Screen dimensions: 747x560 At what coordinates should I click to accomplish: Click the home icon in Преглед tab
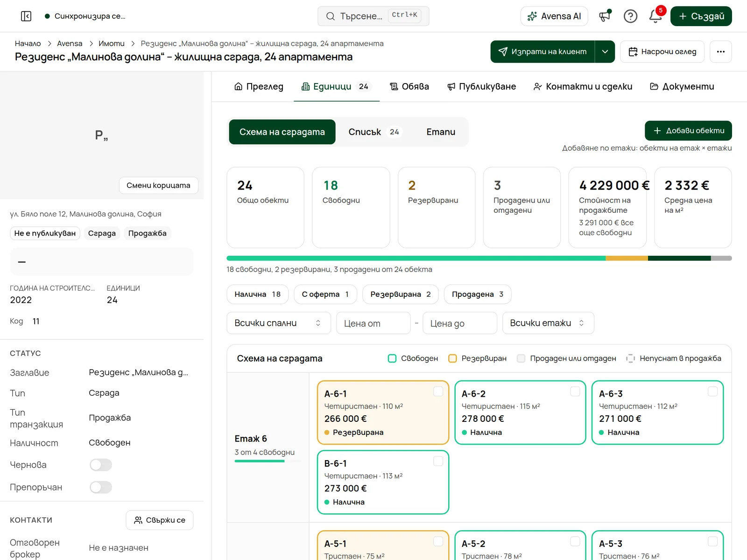click(x=238, y=86)
